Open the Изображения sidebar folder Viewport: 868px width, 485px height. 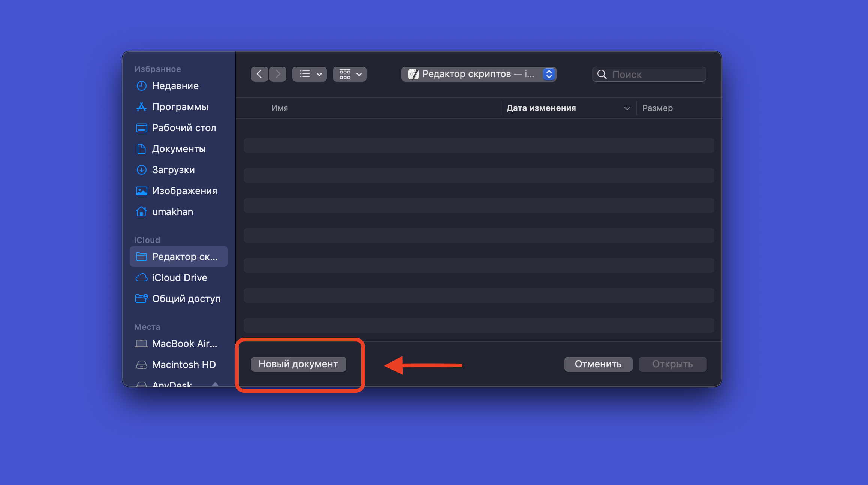184,191
